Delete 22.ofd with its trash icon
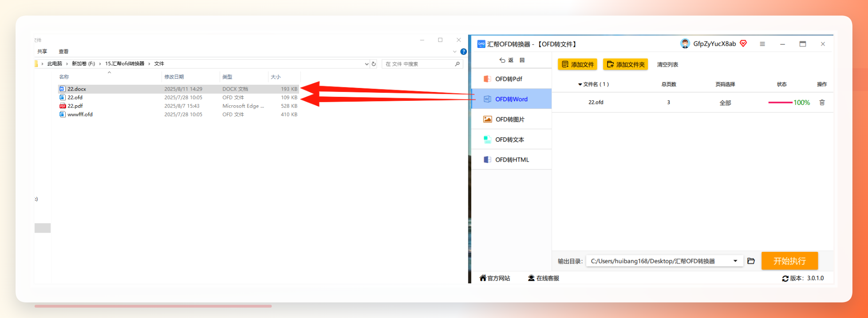 822,102
